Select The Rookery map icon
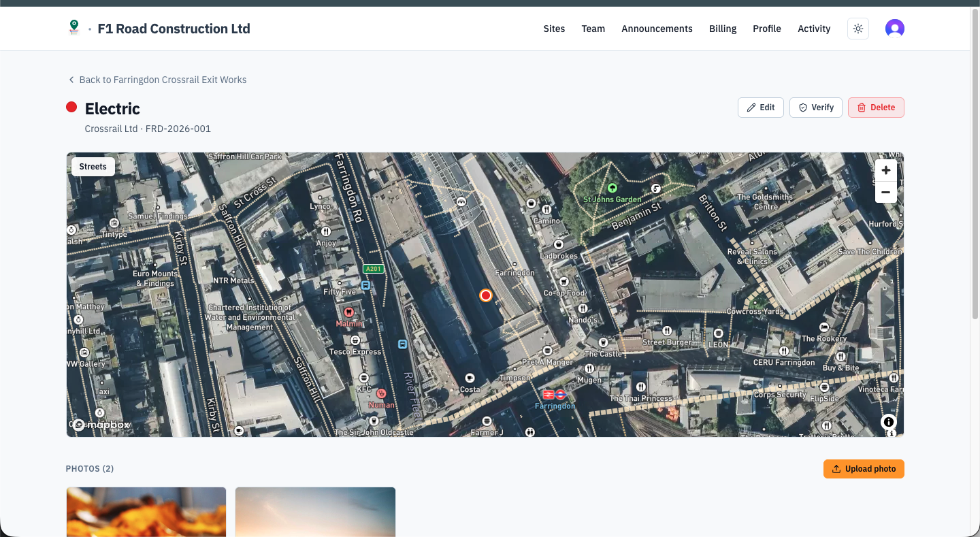The height and width of the screenshot is (537, 980). tap(824, 327)
